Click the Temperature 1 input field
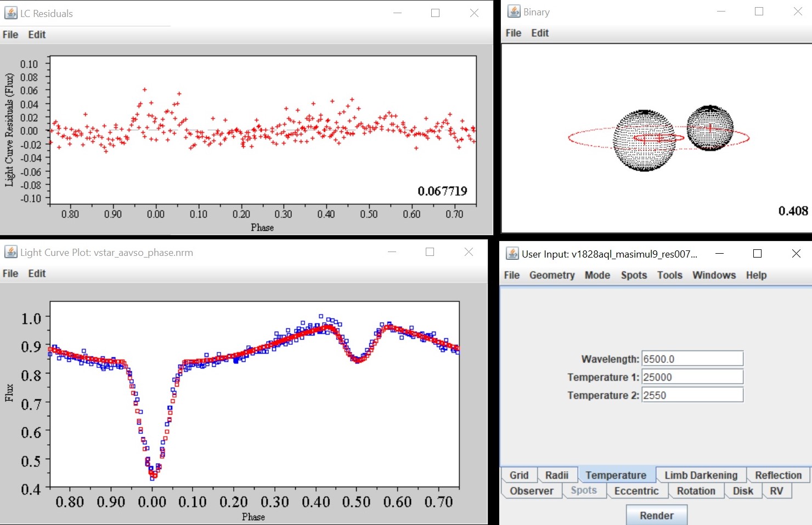 692,377
